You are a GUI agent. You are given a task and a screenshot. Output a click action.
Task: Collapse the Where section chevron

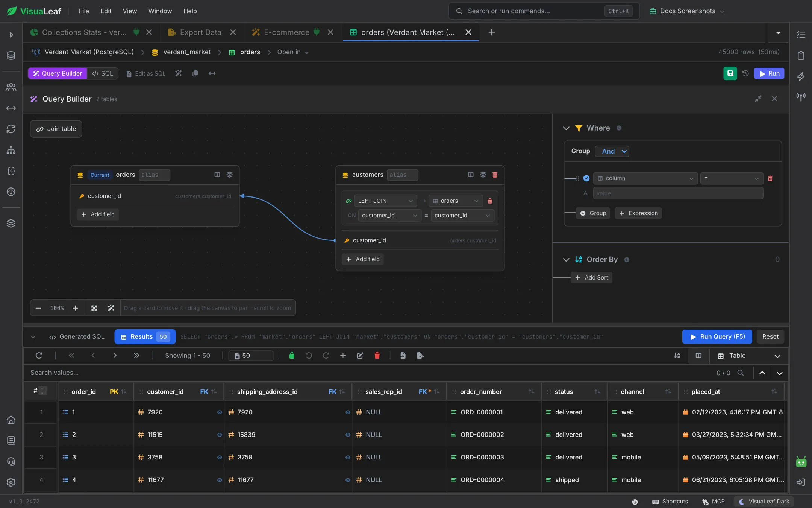(x=566, y=128)
